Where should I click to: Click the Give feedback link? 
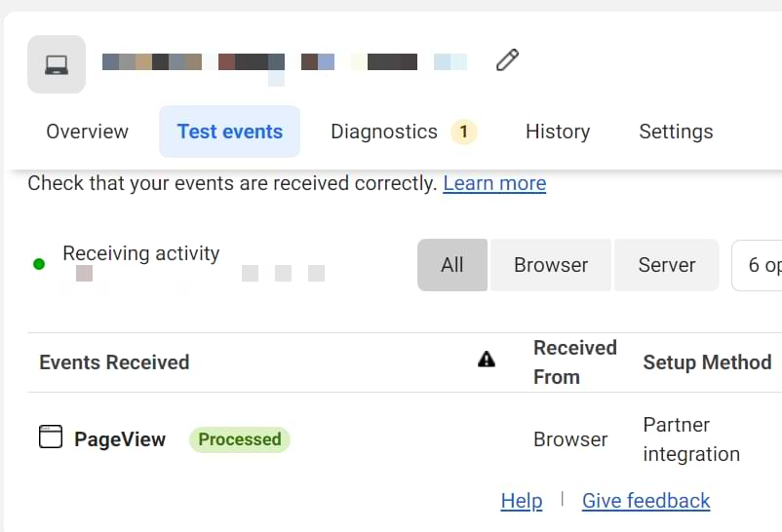[645, 501]
